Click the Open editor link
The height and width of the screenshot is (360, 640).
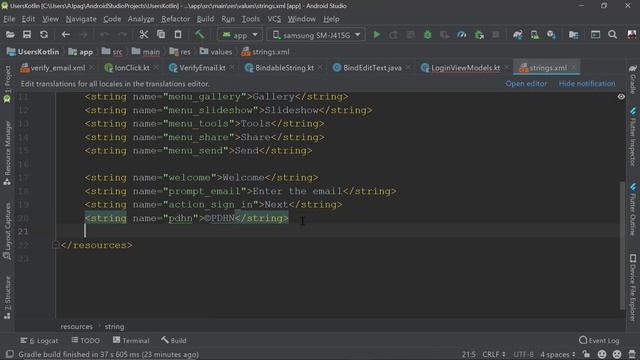(x=526, y=83)
